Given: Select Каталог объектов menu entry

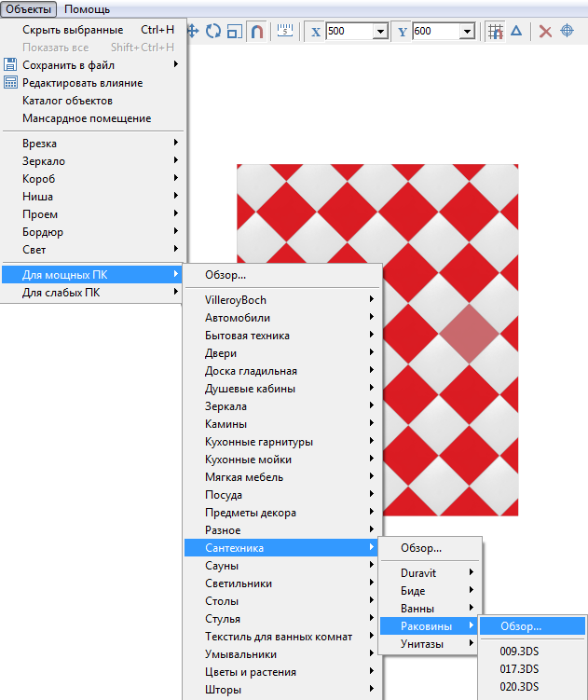Looking at the screenshot, I should pos(67,101).
